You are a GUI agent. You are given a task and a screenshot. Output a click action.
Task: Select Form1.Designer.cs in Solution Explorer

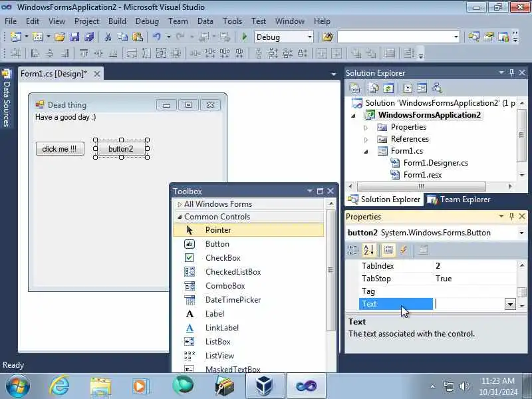coord(436,163)
